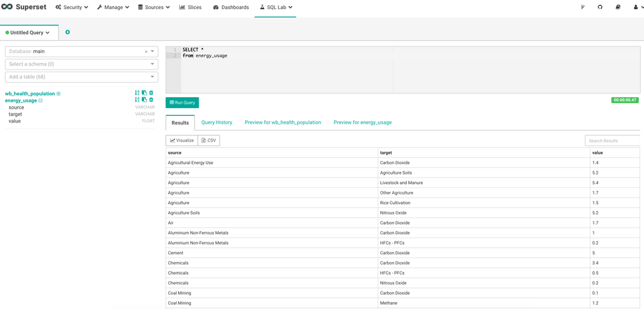Viewport: 644px width, 309px height.
Task: Open the Add a table dropdown
Action: pos(81,77)
